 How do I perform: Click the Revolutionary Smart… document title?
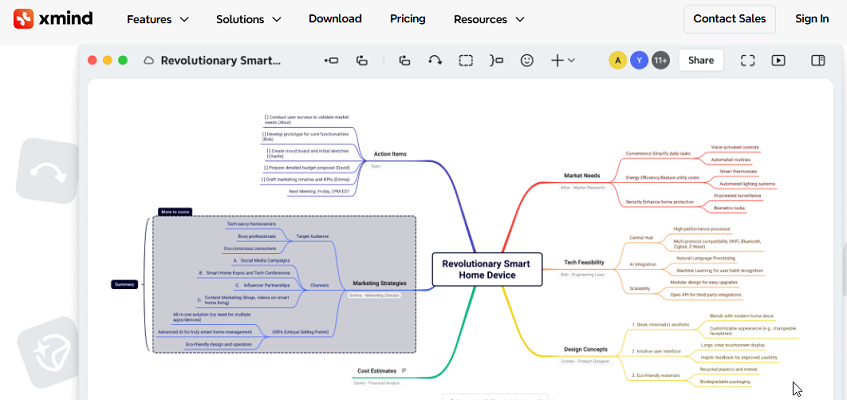[221, 61]
